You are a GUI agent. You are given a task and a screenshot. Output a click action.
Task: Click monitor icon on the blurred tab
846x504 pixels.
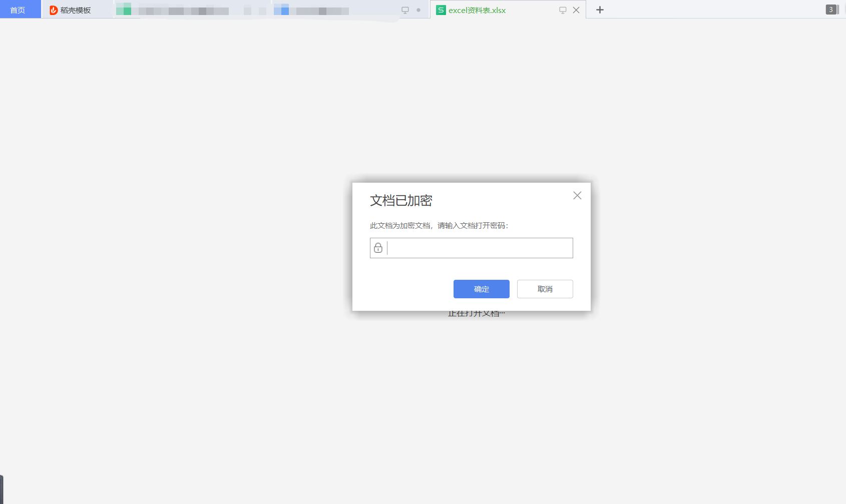[405, 10]
